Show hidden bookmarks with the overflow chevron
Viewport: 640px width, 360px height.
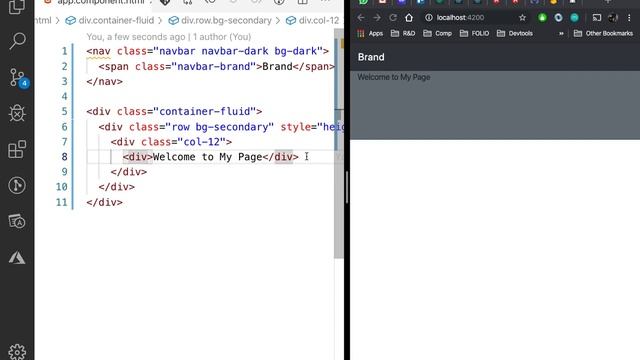pos(561,33)
